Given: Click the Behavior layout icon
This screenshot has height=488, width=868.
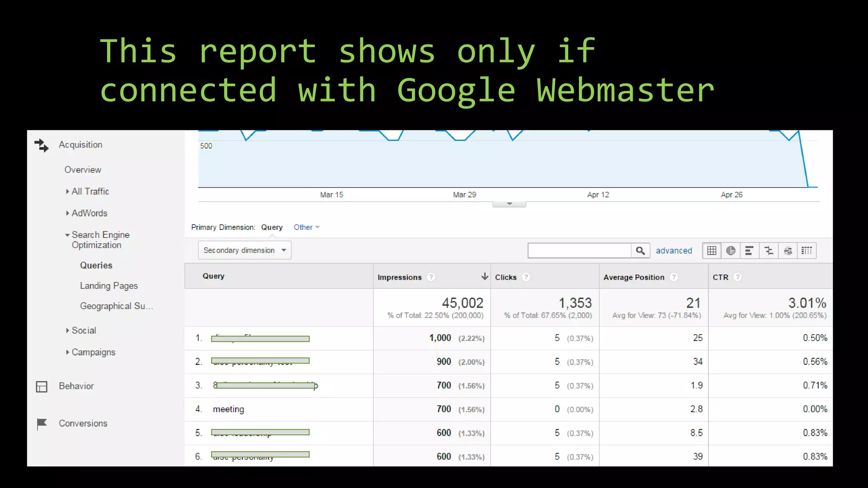Looking at the screenshot, I should pyautogui.click(x=42, y=387).
